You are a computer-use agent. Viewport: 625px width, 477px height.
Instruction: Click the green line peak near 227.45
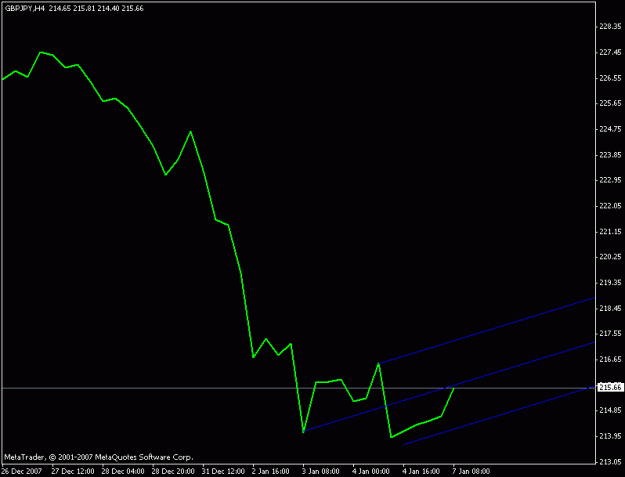[40, 52]
